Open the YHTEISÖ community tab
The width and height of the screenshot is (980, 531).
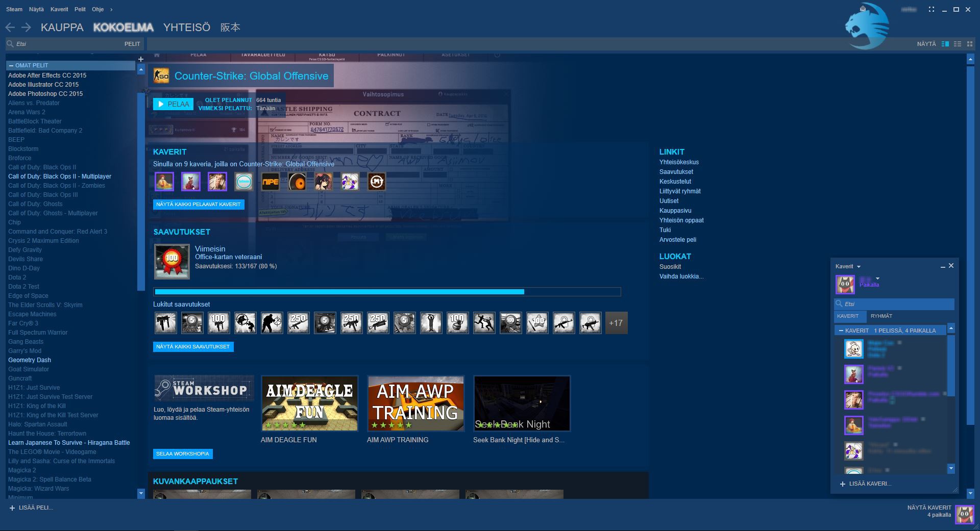pyautogui.click(x=187, y=28)
